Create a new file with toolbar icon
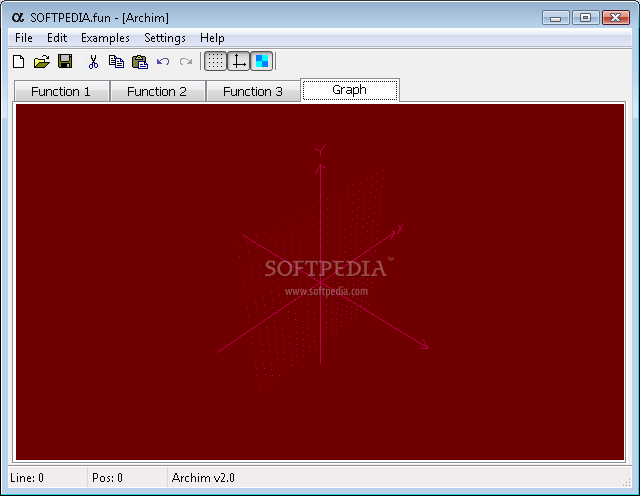640x496 pixels. click(19, 62)
